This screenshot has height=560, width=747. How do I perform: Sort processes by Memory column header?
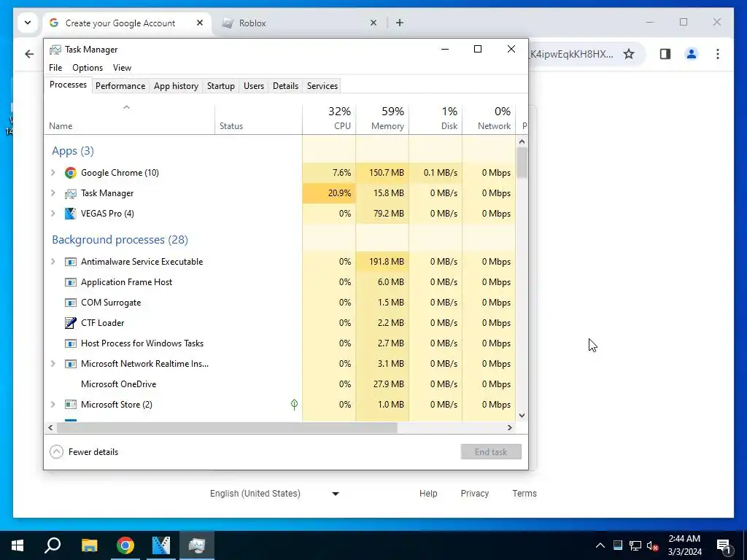coord(382,119)
